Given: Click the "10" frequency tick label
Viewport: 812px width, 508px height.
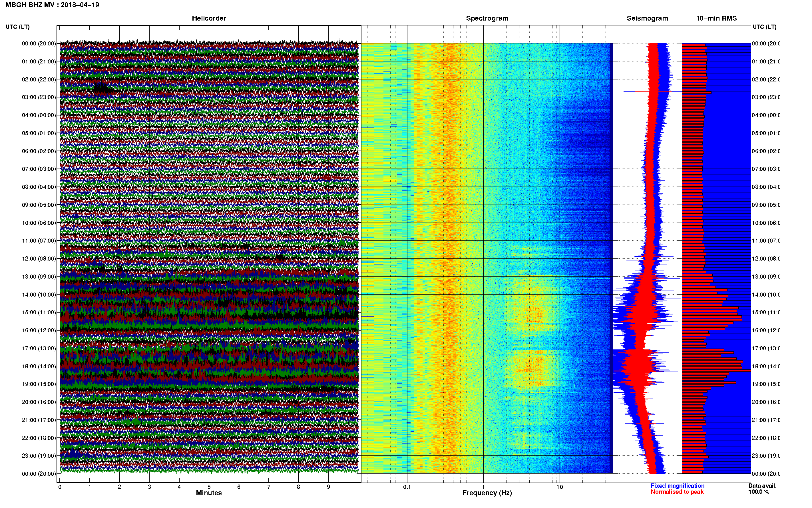Looking at the screenshot, I should (x=560, y=487).
